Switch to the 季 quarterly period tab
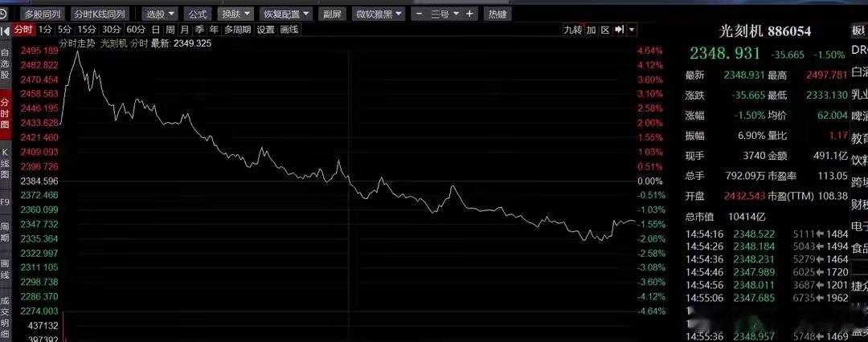This screenshot has width=868, height=342. coord(199,30)
